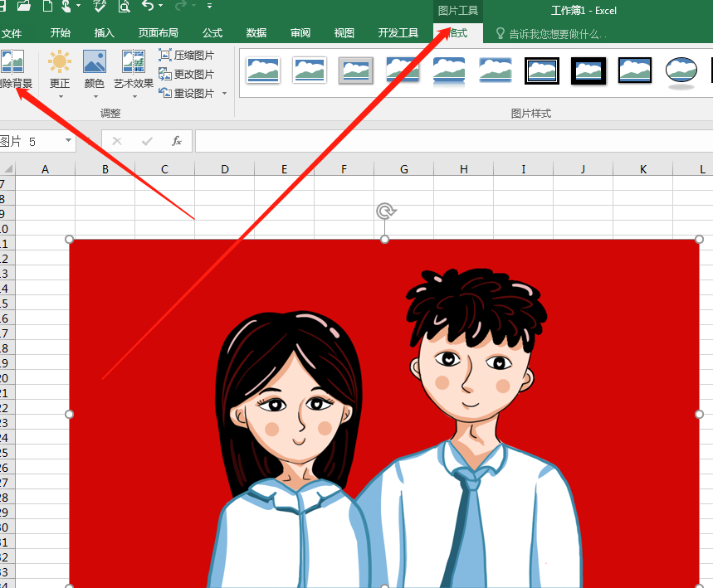
Task: Click Change Picture (更改图片)
Action: click(187, 74)
